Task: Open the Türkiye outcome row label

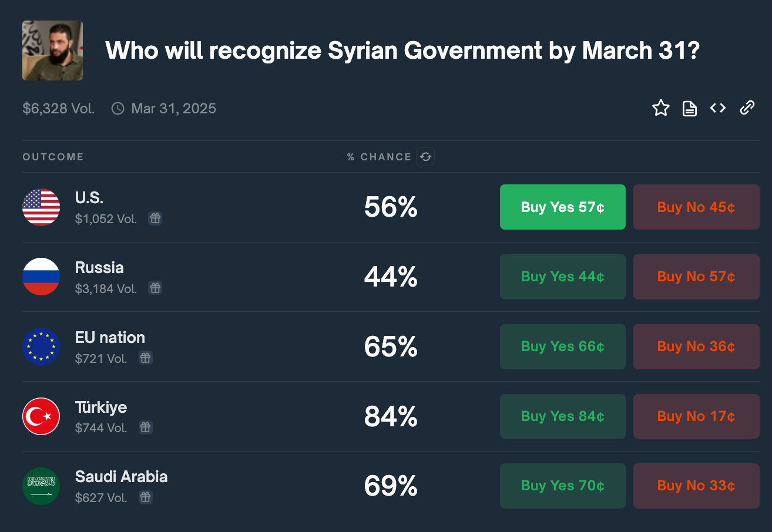Action: [x=101, y=407]
